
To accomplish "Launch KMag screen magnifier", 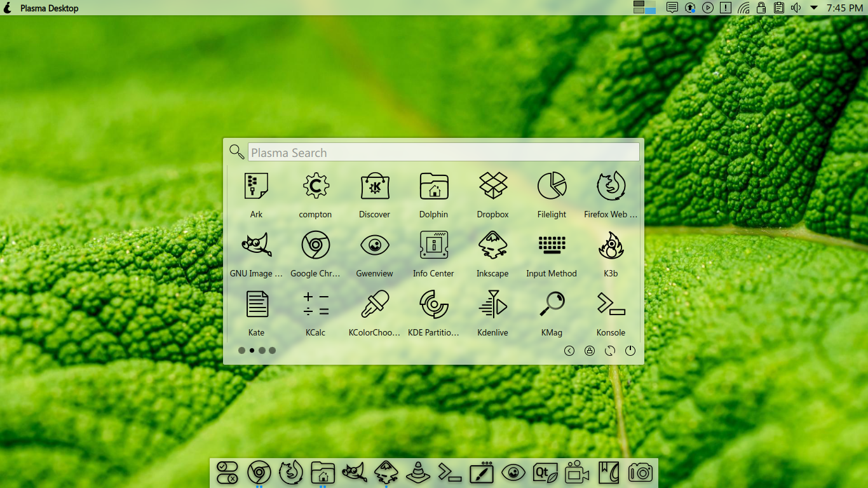I will [x=552, y=313].
